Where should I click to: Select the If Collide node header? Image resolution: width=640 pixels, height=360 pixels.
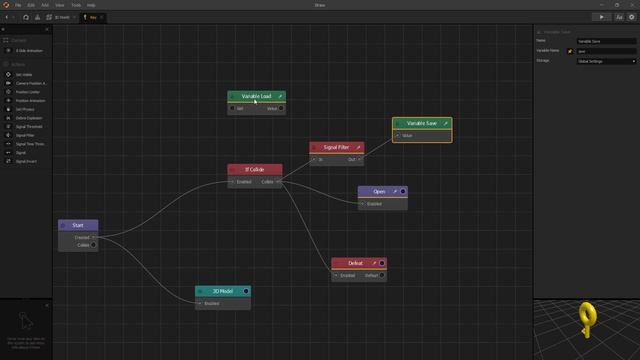tap(255, 169)
